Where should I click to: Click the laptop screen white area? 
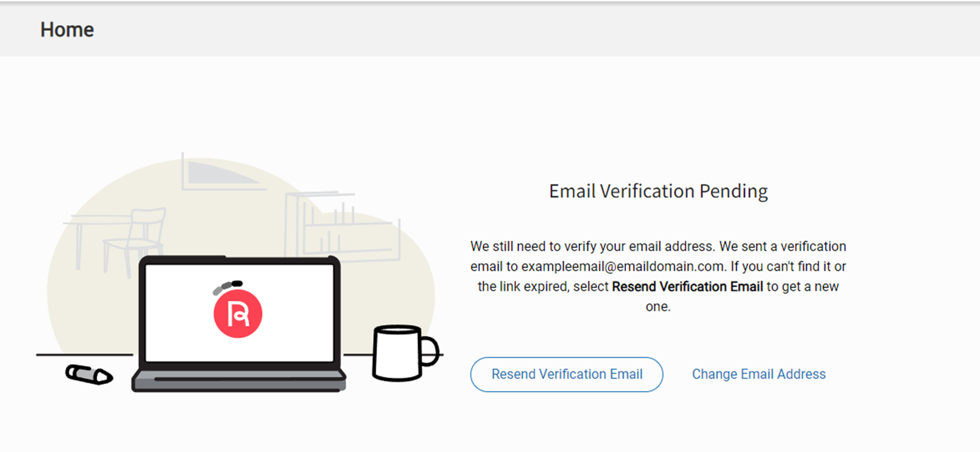tap(240, 313)
